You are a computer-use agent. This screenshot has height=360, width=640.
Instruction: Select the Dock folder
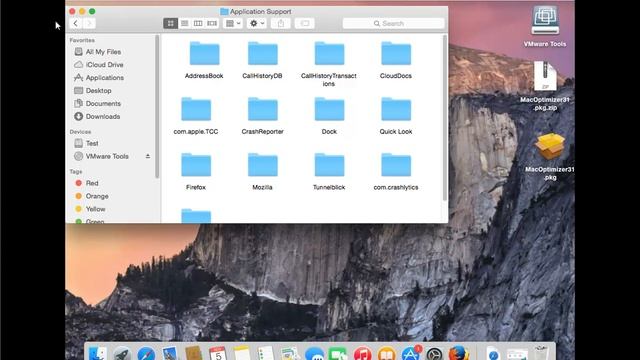(329, 116)
